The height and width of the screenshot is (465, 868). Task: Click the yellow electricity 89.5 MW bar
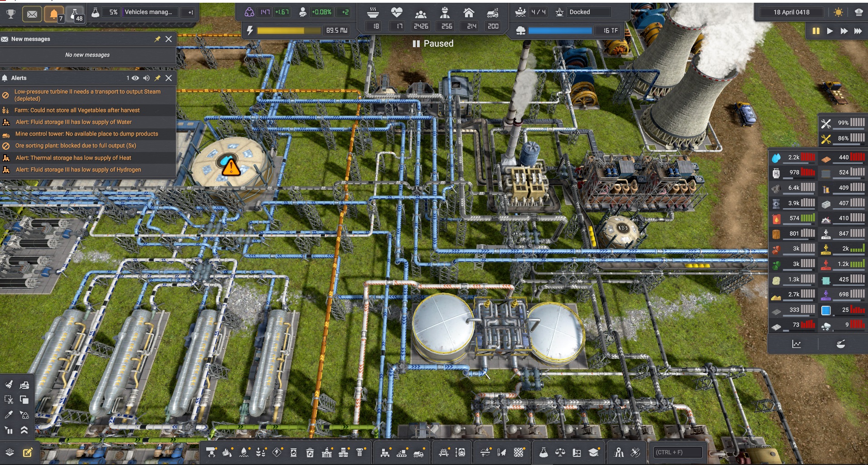[289, 30]
